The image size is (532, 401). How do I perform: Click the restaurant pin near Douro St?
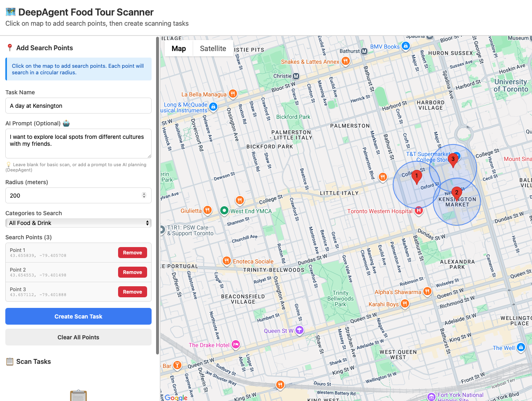[280, 384]
